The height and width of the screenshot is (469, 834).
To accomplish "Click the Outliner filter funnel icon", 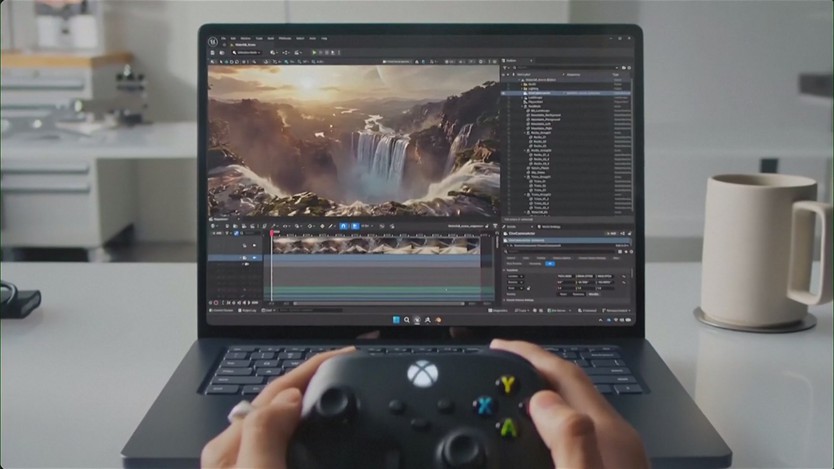I will click(x=505, y=68).
